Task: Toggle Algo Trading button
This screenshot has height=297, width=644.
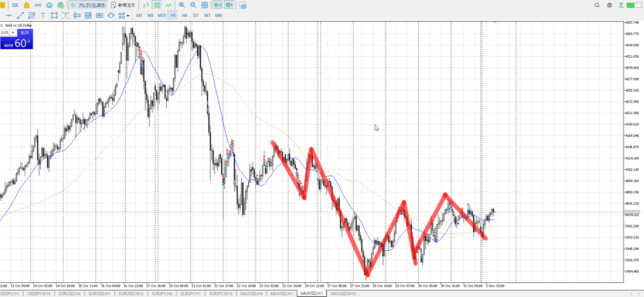Action: pyautogui.click(x=88, y=5)
